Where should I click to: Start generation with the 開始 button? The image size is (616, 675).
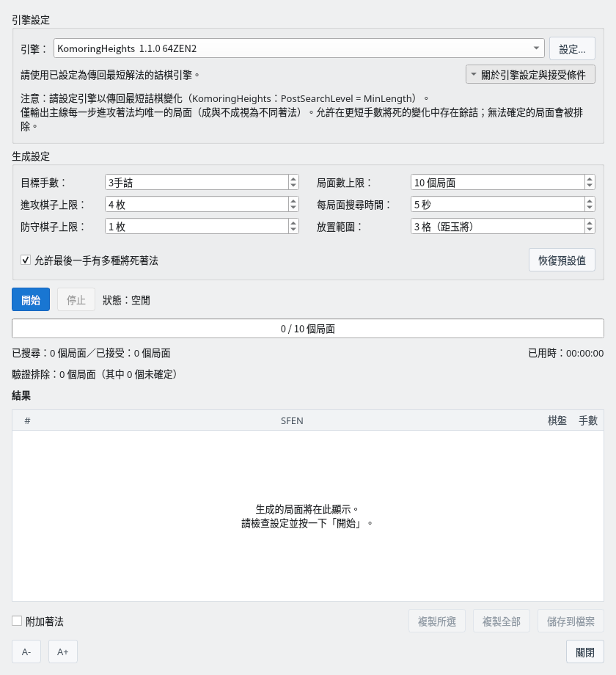[31, 299]
